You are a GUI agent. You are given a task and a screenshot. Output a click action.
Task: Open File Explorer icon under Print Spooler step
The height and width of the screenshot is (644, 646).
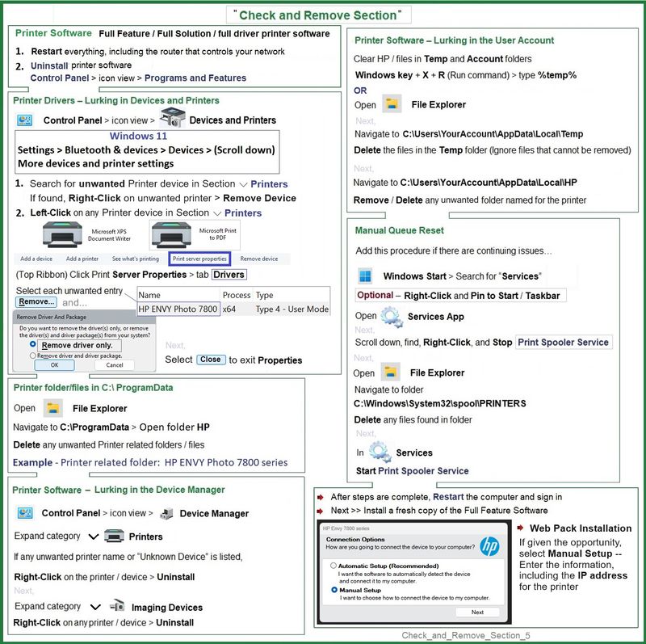coord(390,372)
